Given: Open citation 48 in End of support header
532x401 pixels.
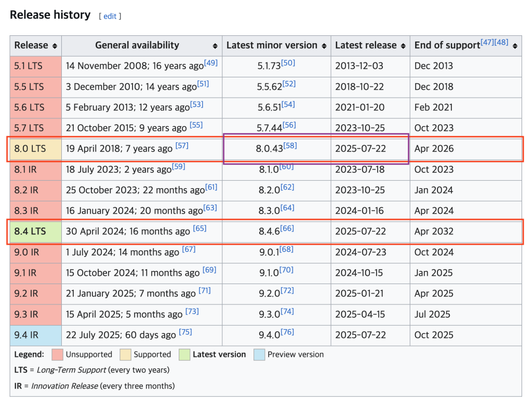Looking at the screenshot, I should click(501, 42).
